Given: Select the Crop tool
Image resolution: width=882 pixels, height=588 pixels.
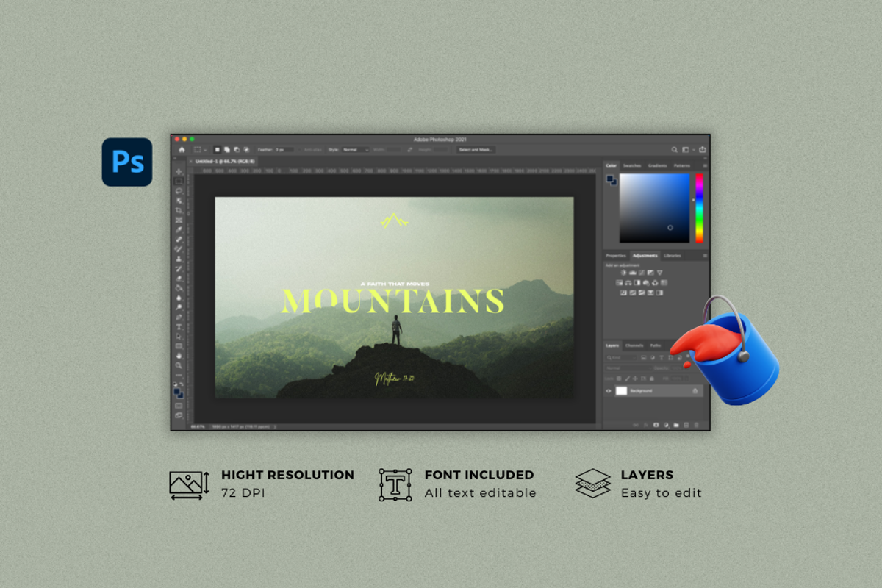Looking at the screenshot, I should tap(179, 210).
